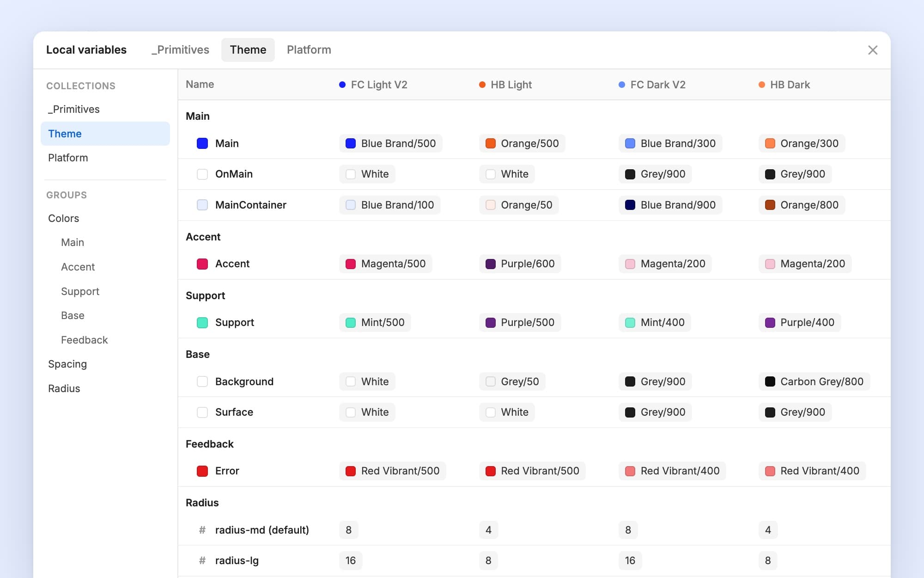Click the magenta swatch beside Accent name

[202, 264]
